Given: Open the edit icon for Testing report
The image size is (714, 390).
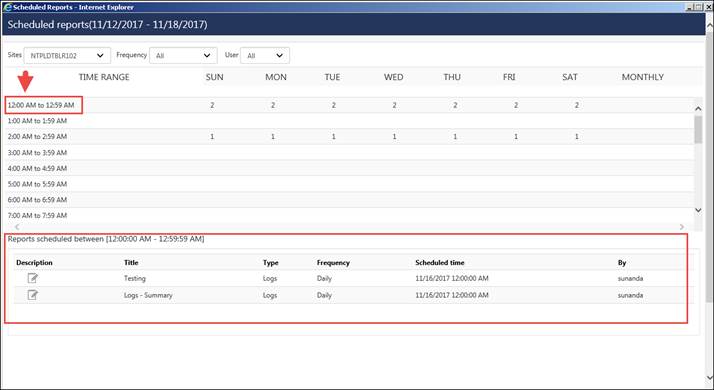Looking at the screenshot, I should pos(33,278).
